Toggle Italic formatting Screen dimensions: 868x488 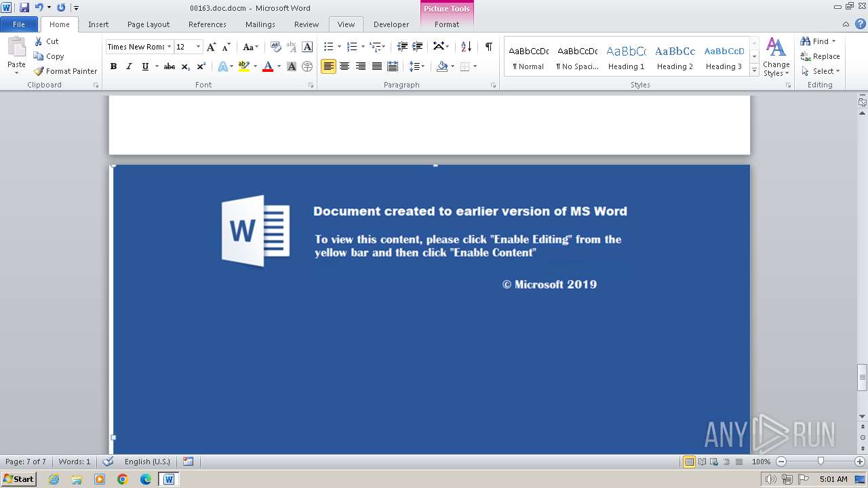(x=129, y=66)
